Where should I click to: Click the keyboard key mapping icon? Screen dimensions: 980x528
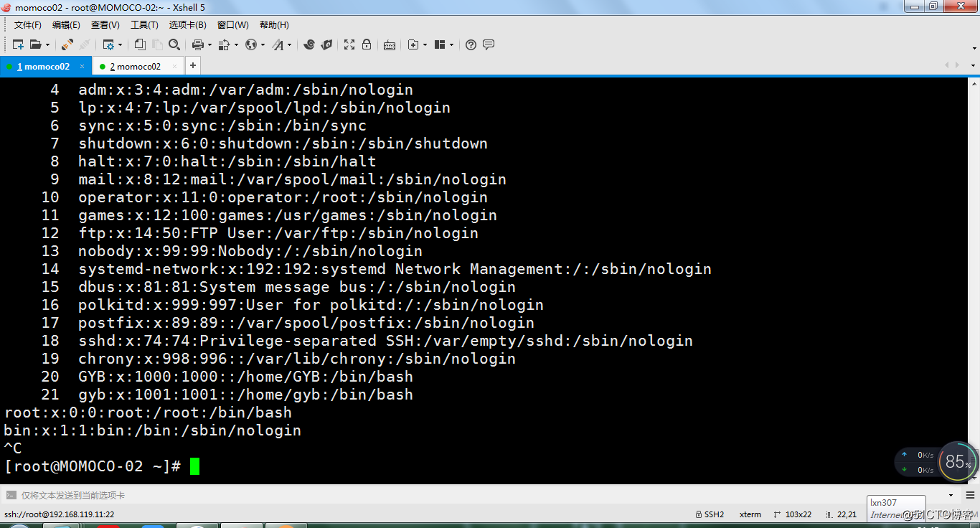(390, 44)
